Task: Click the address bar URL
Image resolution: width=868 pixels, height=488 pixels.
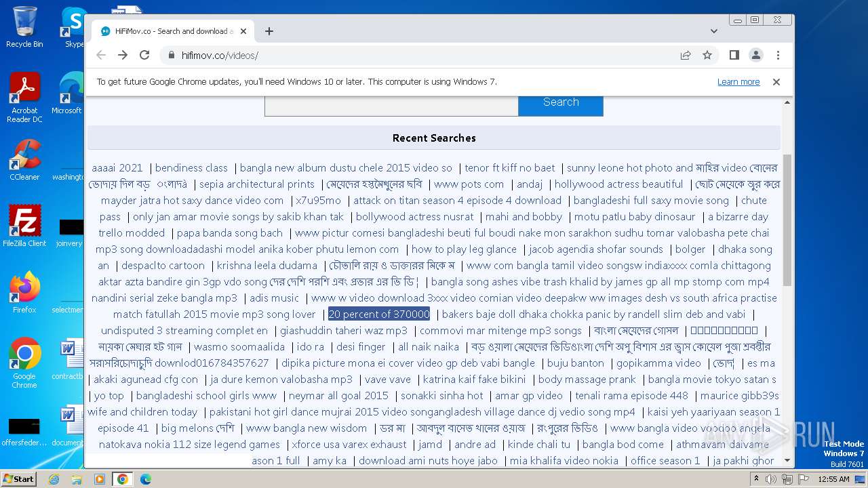Action: pos(220,56)
